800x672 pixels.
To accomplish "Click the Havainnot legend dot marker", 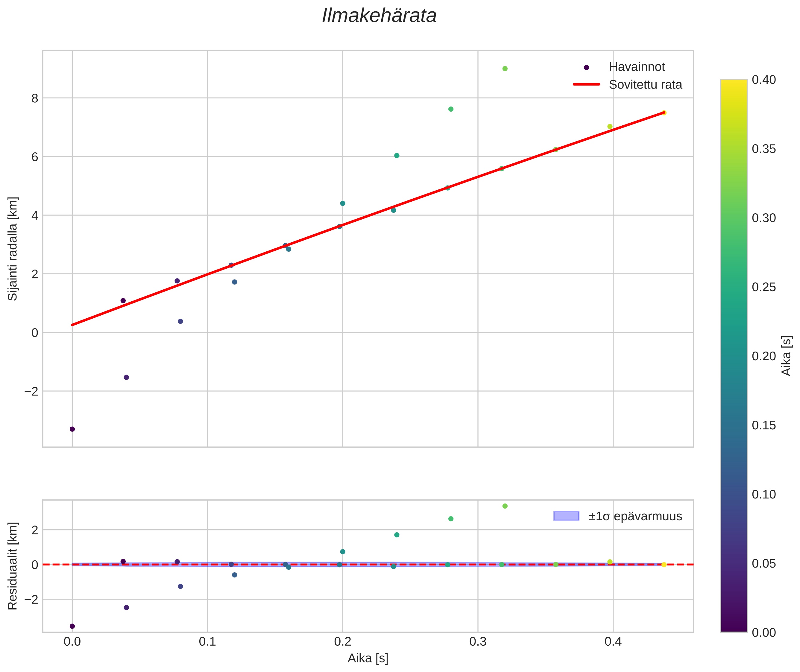I will [586, 67].
